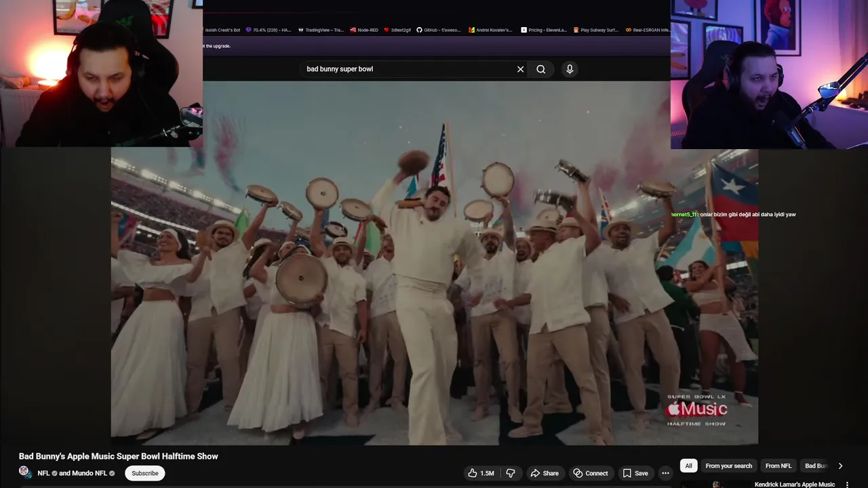This screenshot has height=488, width=868.
Task: Click the video title Bad Bunny's Apple Music Super Bowl Halftime Show
Action: pyautogui.click(x=119, y=456)
